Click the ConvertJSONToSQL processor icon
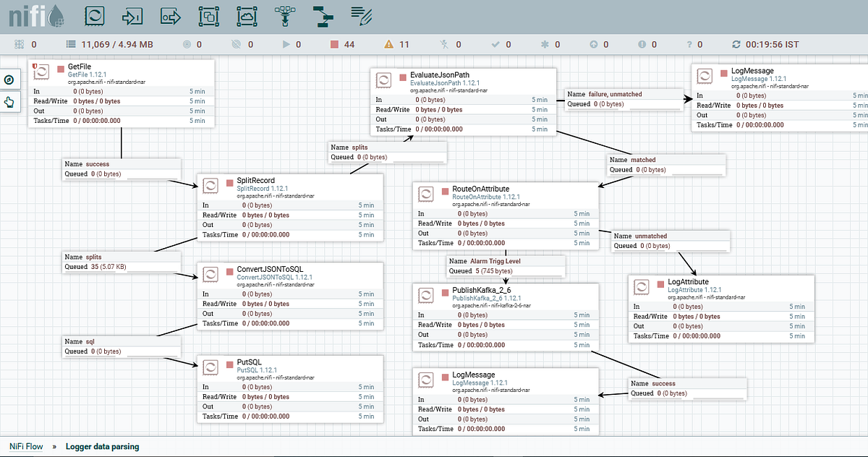 point(211,274)
